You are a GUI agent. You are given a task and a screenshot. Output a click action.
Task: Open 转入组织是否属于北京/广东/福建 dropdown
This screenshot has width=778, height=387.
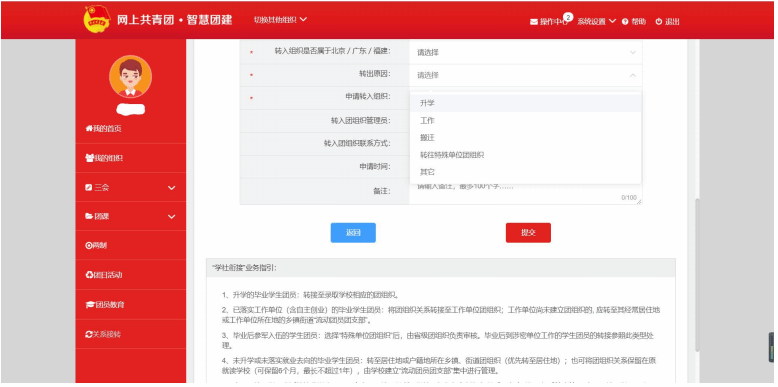pyautogui.click(x=525, y=52)
